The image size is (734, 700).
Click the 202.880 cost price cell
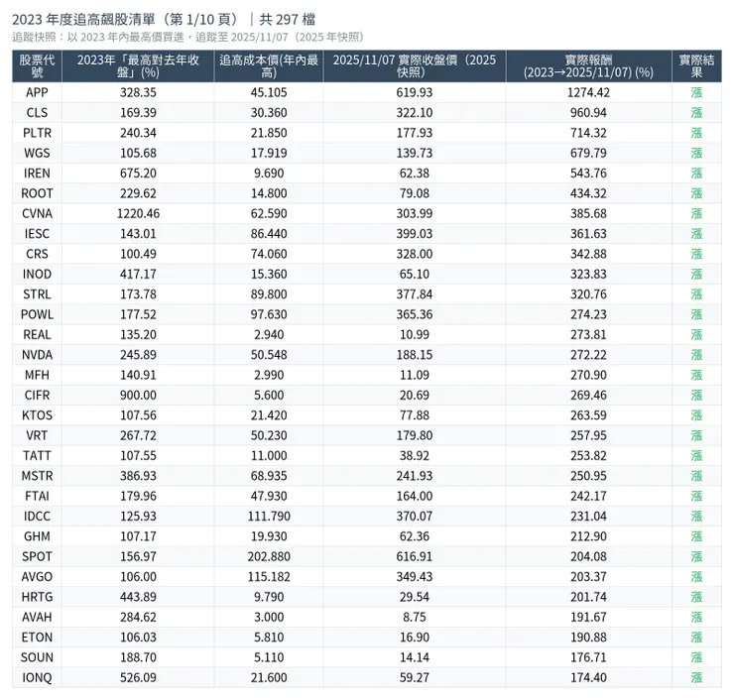coord(268,556)
